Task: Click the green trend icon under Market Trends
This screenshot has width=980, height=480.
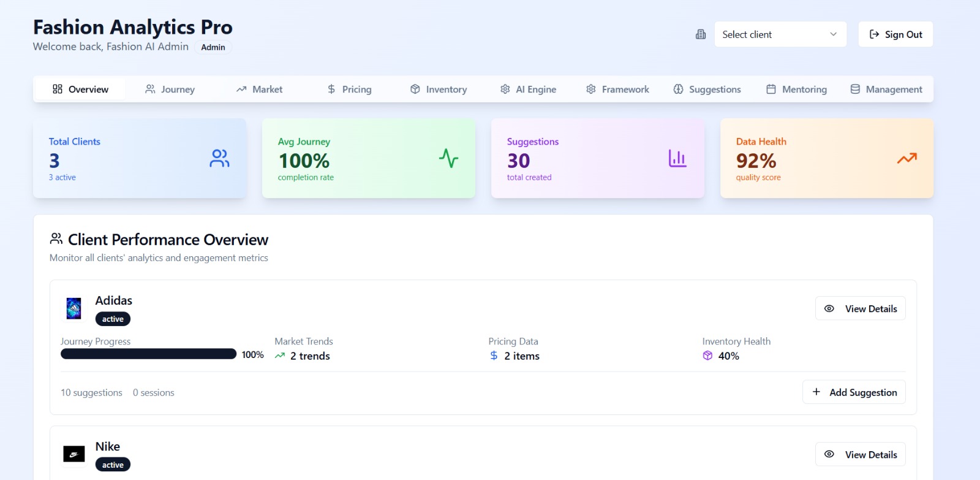Action: 280,356
